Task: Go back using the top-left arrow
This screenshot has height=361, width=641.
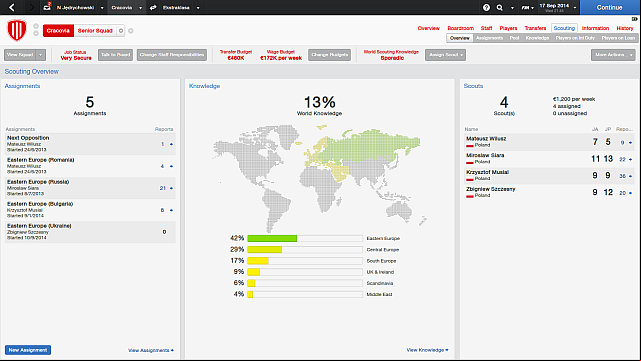Action: (12, 7)
